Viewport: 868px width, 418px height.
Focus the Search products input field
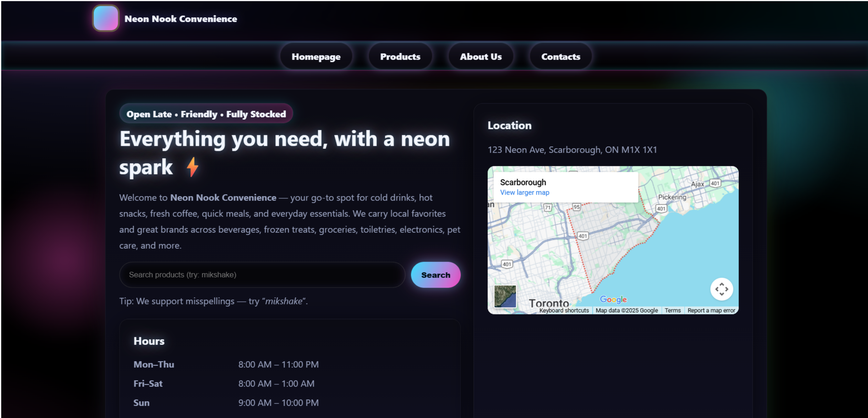[262, 274]
